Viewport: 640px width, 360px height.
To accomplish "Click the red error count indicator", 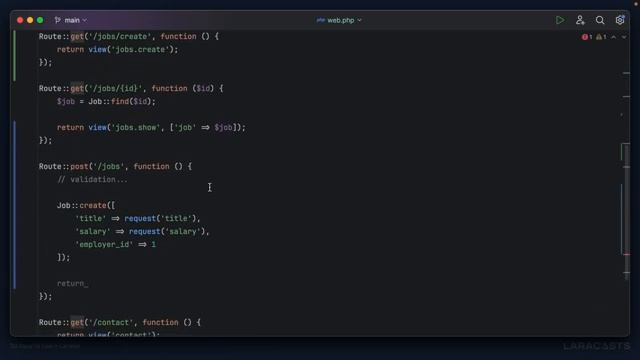I will click(x=587, y=37).
